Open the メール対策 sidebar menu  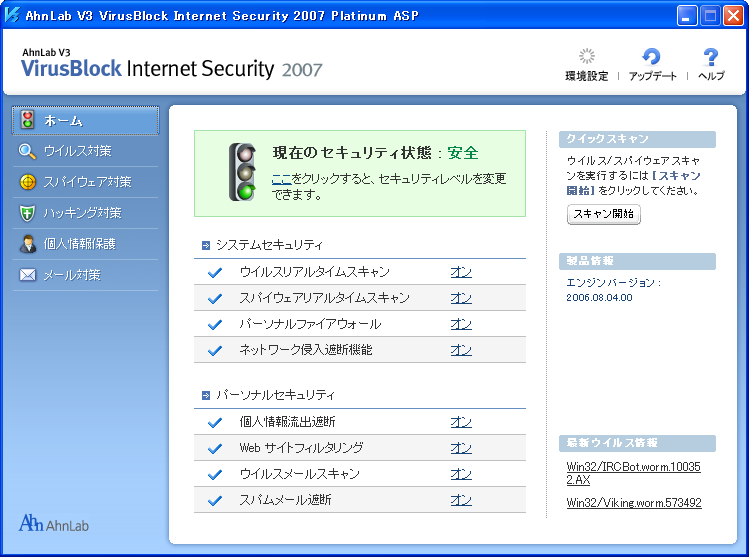(86, 275)
